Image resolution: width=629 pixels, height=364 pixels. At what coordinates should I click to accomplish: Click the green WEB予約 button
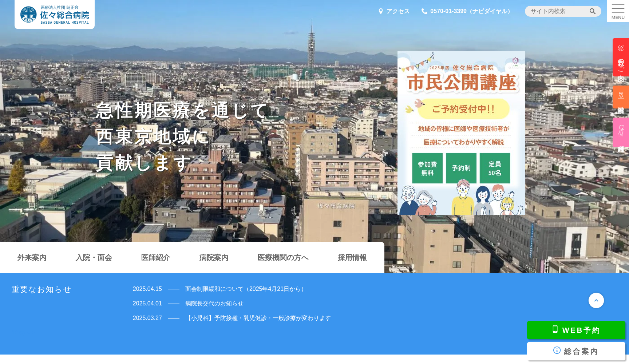coord(576,330)
